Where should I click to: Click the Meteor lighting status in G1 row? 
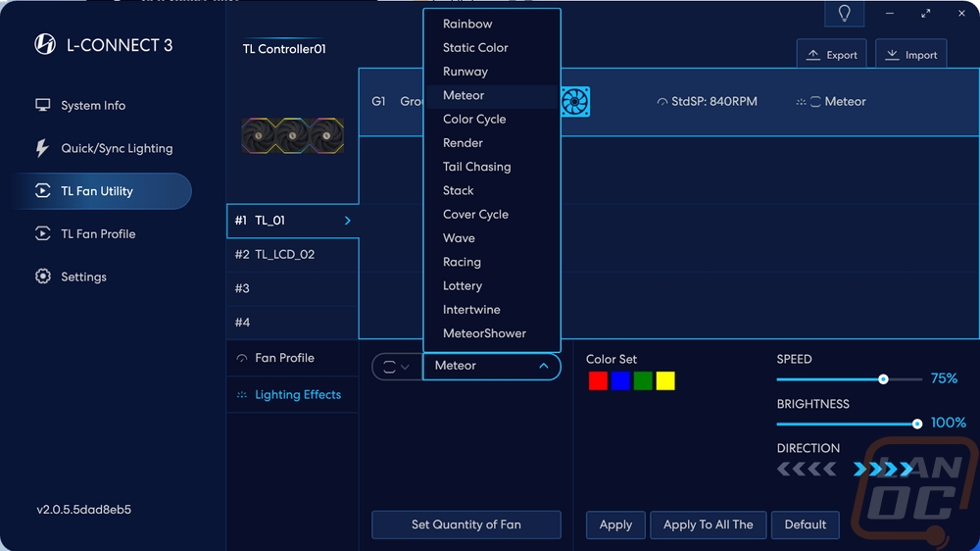click(831, 101)
